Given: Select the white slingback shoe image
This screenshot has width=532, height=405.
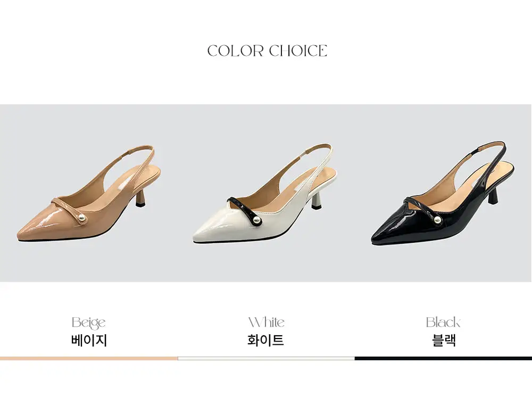Looking at the screenshot, I should 265,194.
